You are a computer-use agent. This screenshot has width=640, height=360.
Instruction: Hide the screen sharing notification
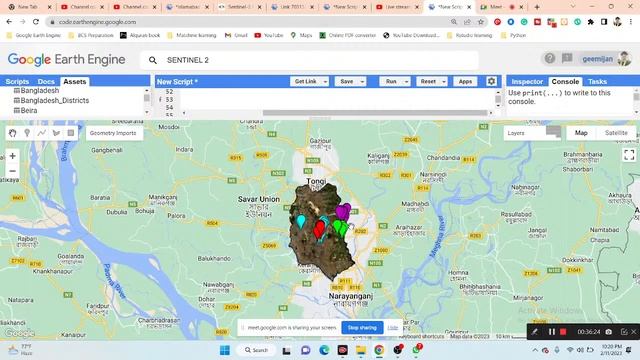(393, 328)
